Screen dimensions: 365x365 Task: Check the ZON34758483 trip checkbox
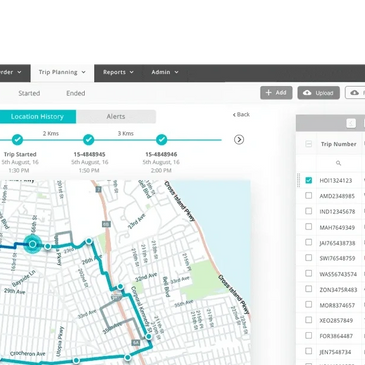[x=309, y=289]
